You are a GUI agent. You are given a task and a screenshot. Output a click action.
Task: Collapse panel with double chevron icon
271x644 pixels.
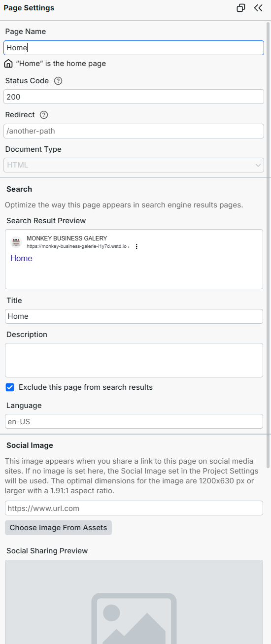point(258,8)
